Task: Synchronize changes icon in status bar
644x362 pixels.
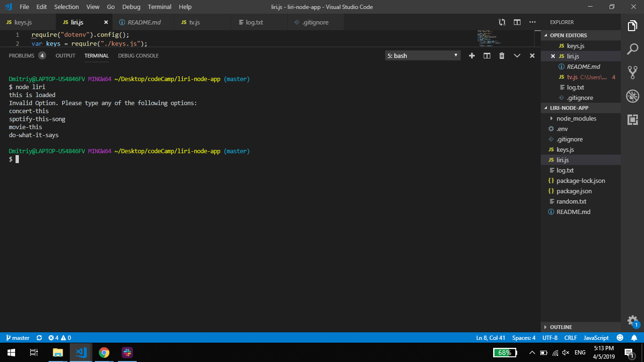Action: [x=39, y=338]
